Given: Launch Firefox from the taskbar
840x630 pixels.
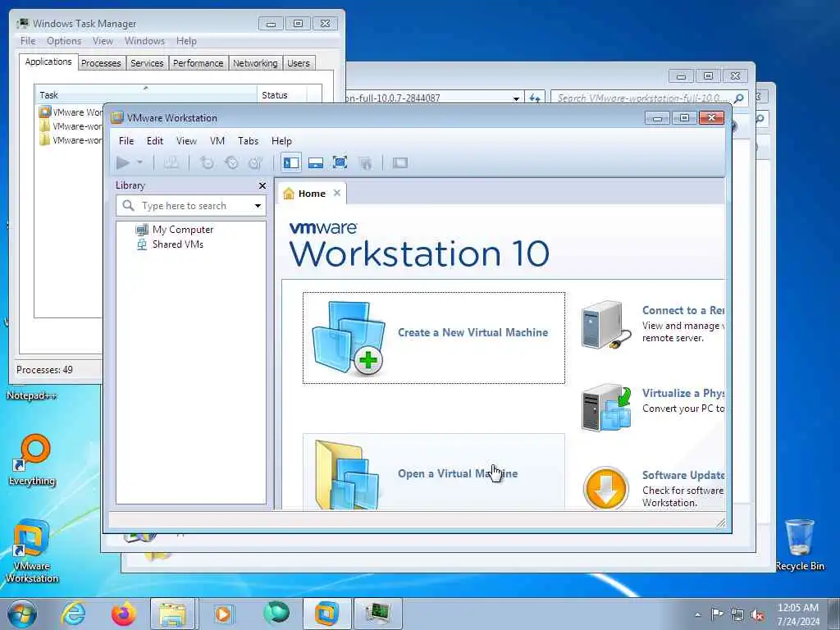Looking at the screenshot, I should [x=123, y=614].
